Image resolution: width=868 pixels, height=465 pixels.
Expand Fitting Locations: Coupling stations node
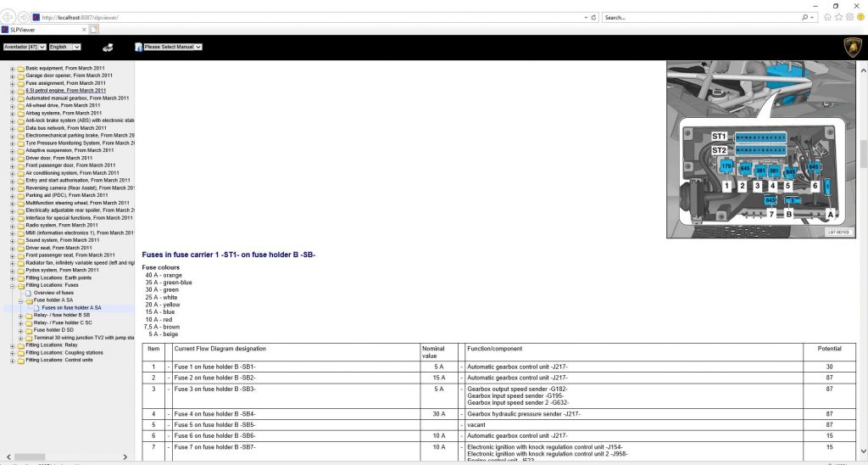pyautogui.click(x=12, y=353)
